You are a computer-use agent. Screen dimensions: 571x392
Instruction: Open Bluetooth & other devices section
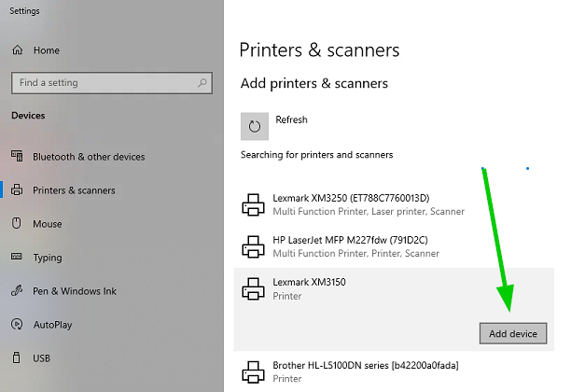89,157
